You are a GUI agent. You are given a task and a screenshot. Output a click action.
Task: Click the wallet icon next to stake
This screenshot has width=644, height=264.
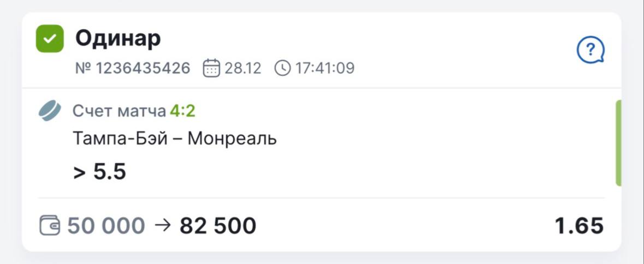pyautogui.click(x=50, y=225)
